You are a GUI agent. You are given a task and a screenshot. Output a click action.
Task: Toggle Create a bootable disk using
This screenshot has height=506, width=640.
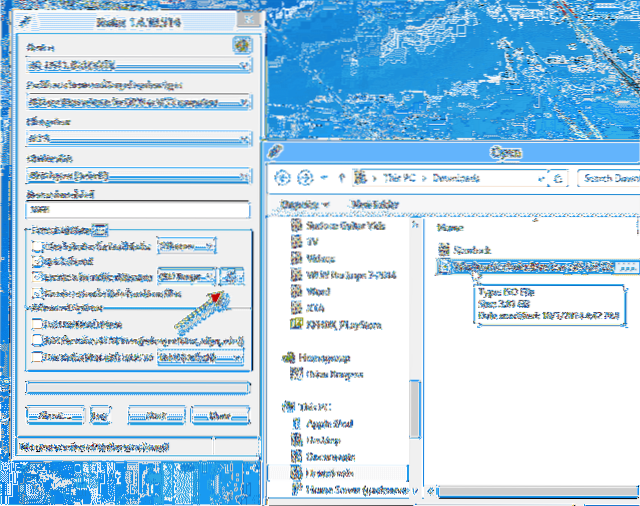37,275
